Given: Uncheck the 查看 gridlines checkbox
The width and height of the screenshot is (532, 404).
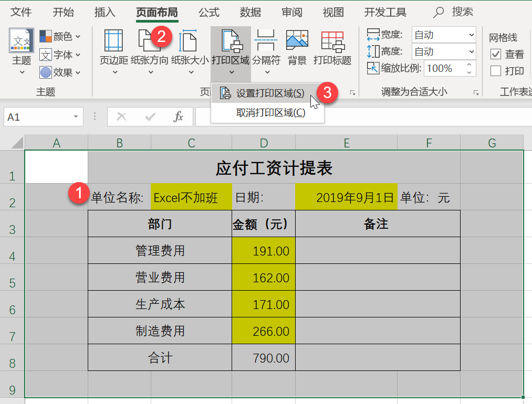Looking at the screenshot, I should click(x=496, y=54).
